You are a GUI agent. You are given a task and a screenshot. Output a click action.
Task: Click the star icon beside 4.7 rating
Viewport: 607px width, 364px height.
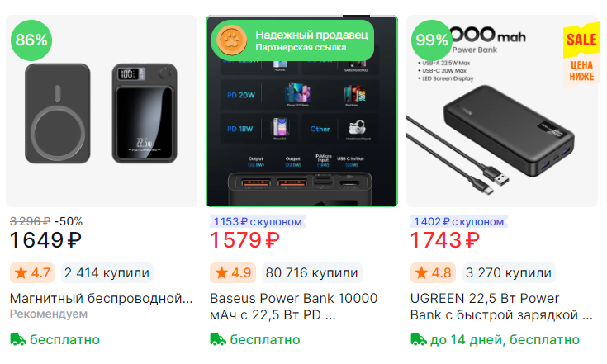[x=21, y=272]
